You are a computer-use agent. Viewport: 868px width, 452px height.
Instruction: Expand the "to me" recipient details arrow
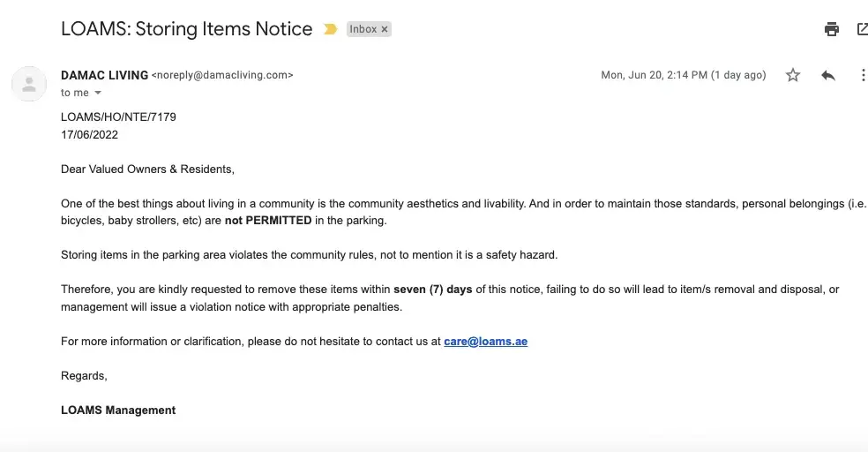(x=98, y=94)
